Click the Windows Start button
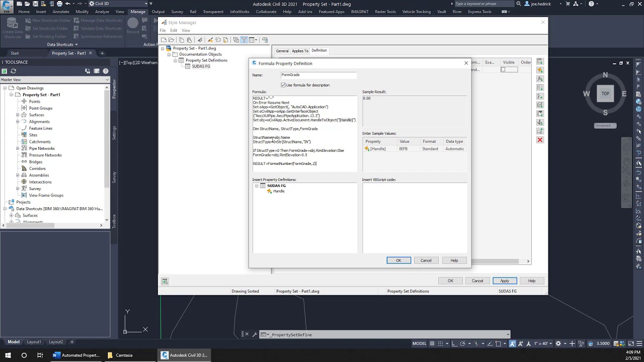644x362 pixels. 8,355
